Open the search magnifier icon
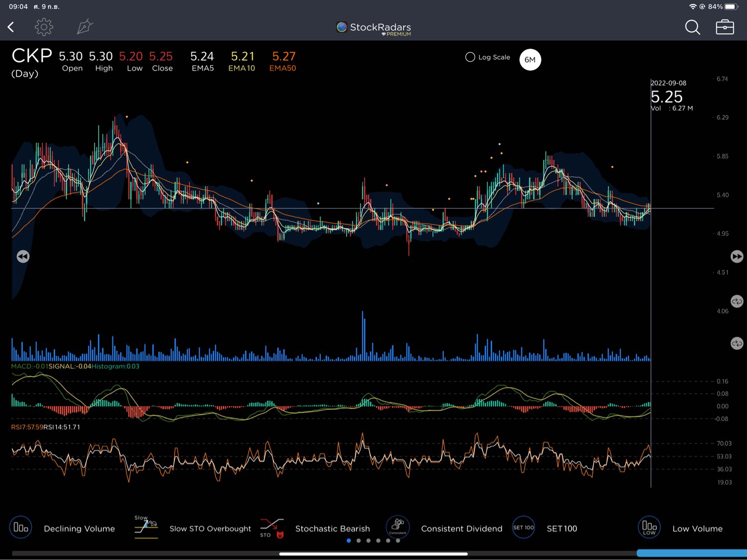747x560 pixels. (692, 27)
